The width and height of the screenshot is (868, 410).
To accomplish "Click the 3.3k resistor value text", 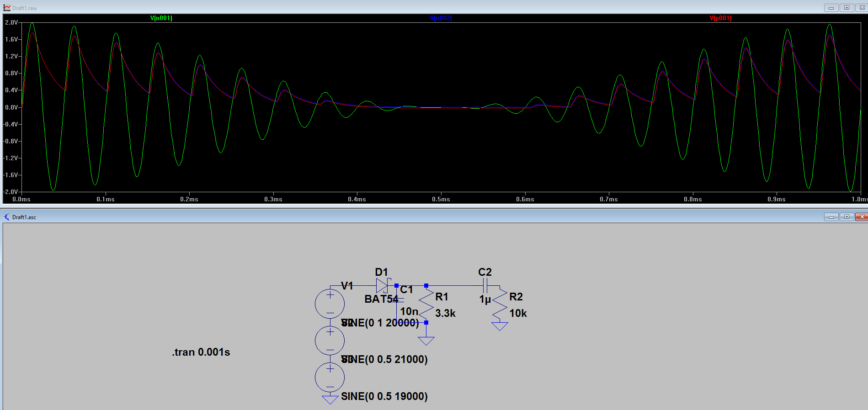I will point(445,313).
